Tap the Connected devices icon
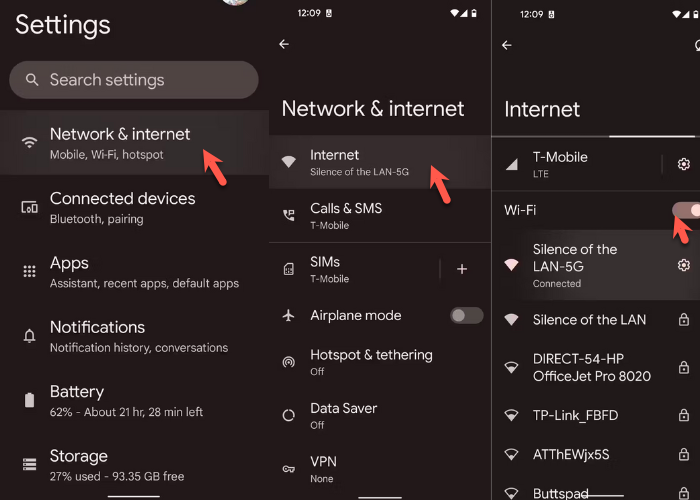This screenshot has width=700, height=500. pyautogui.click(x=29, y=207)
